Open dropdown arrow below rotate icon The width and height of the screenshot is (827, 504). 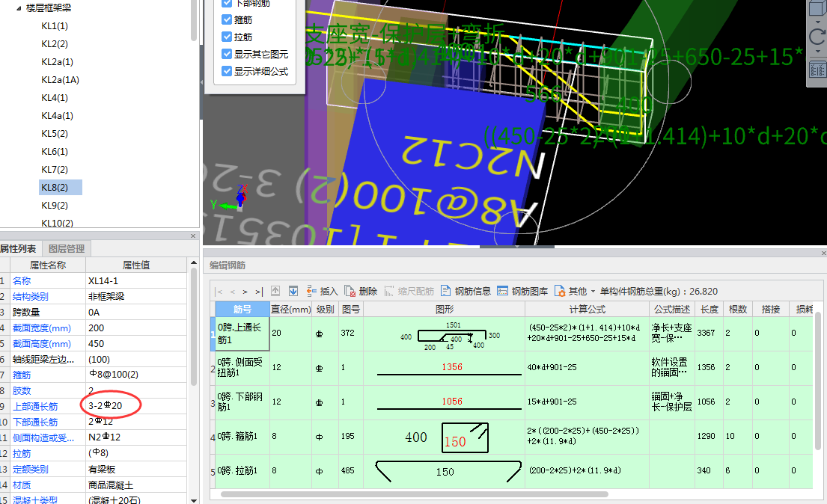point(818,51)
